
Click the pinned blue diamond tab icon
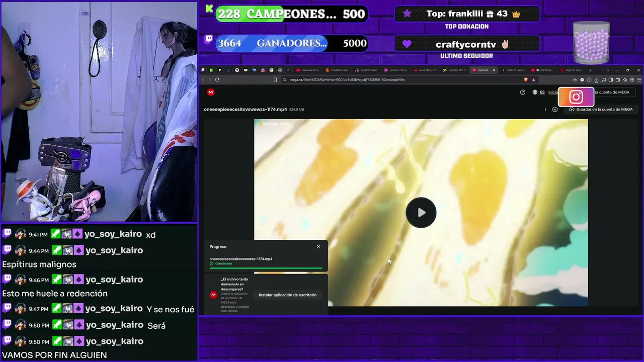coord(254,70)
